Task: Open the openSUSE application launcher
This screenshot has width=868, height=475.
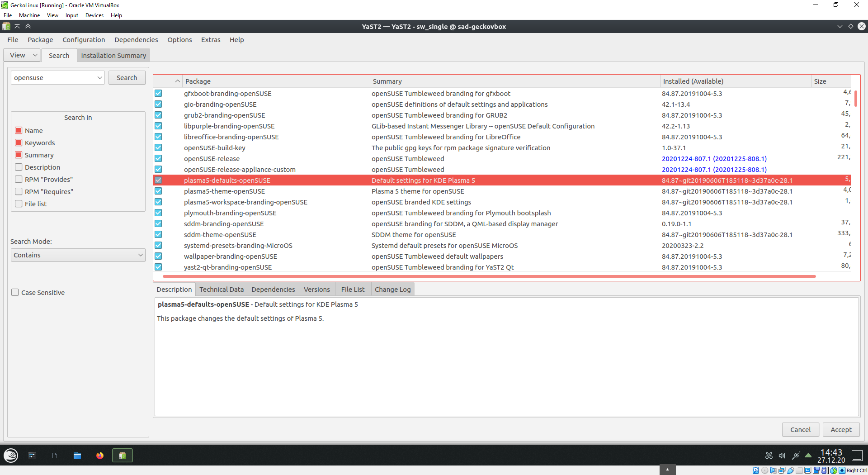Action: 10,456
